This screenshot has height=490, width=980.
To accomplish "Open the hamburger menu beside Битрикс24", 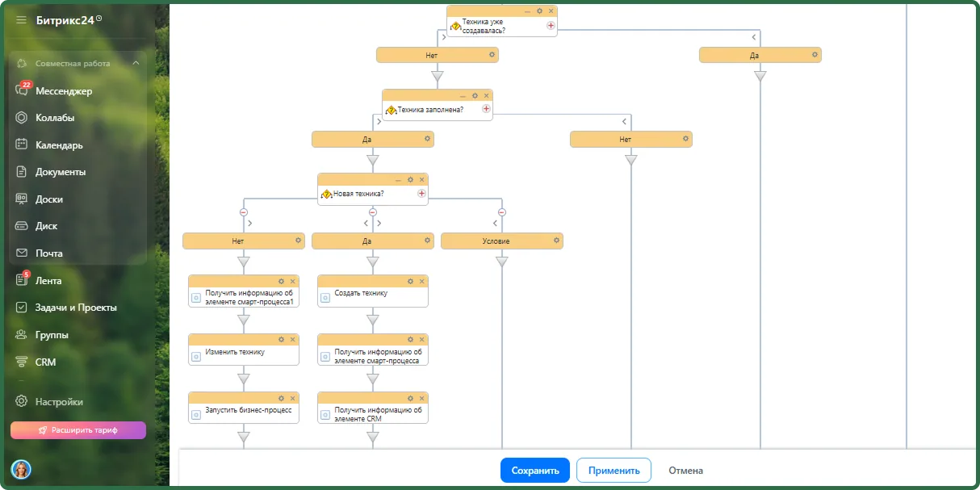I will pyautogui.click(x=21, y=20).
